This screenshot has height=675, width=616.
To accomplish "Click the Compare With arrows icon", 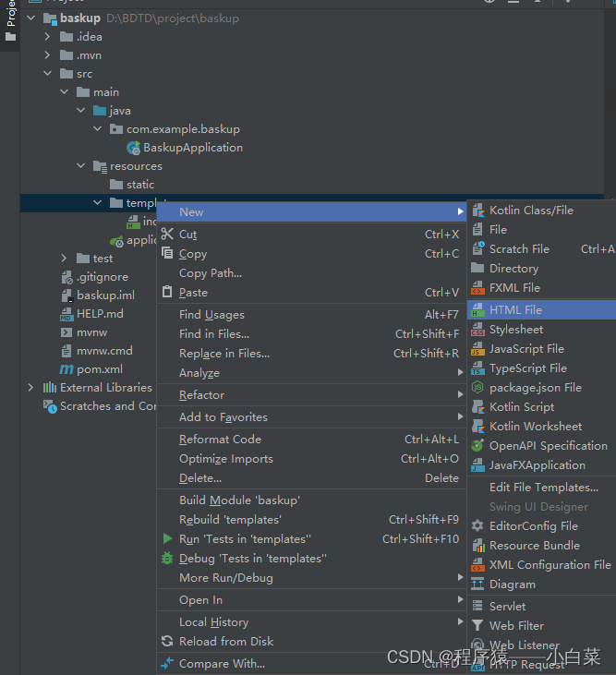I will coord(167,663).
